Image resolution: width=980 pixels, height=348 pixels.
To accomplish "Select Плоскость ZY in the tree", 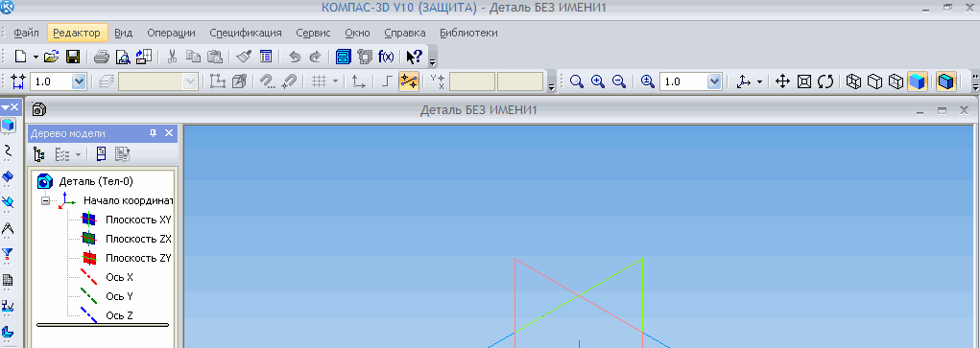I will 138,258.
